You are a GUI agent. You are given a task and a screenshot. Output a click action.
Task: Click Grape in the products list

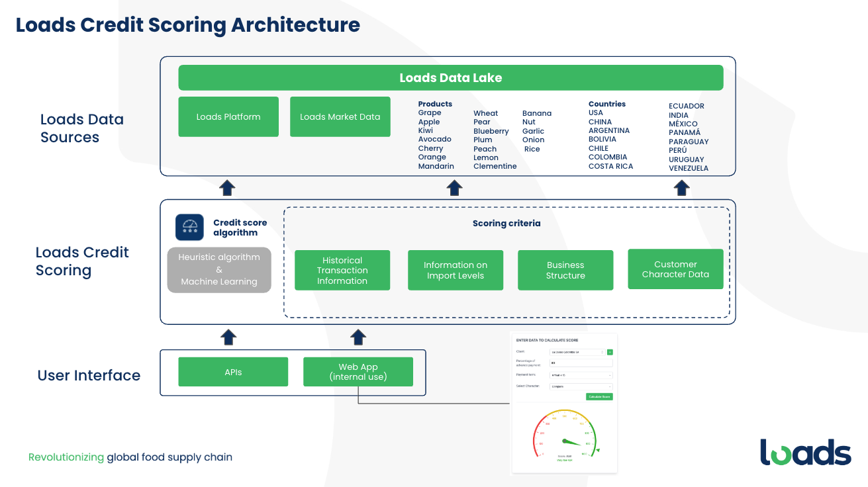coord(430,113)
